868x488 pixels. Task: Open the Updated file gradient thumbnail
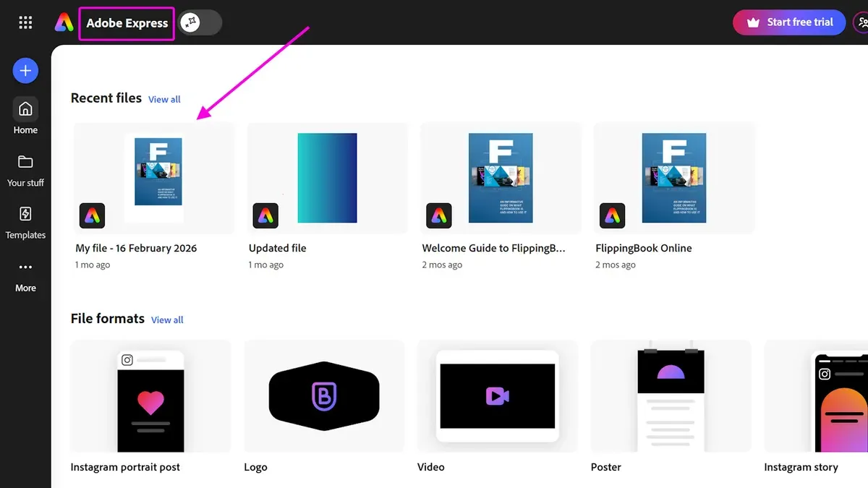tap(328, 178)
